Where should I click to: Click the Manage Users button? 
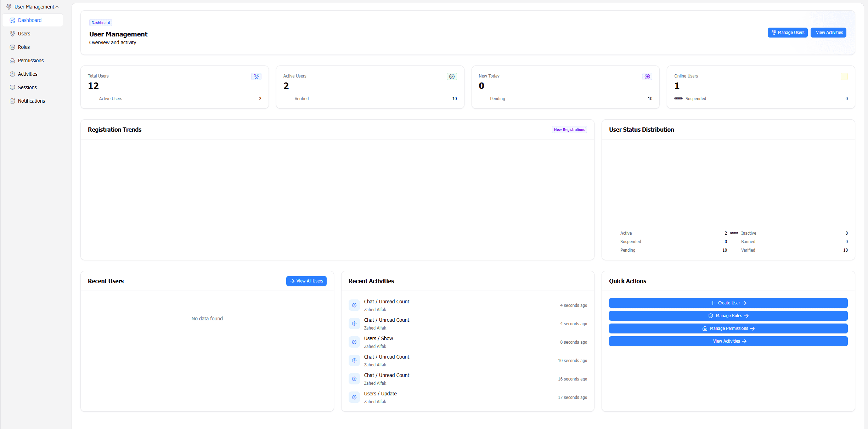(788, 32)
